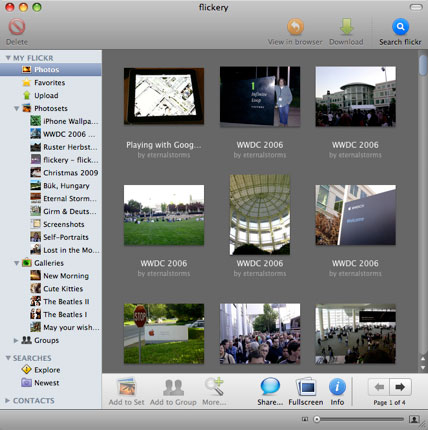Select Playing with Goog... photo thumbnail
This screenshot has height=430, width=428.
tap(164, 96)
